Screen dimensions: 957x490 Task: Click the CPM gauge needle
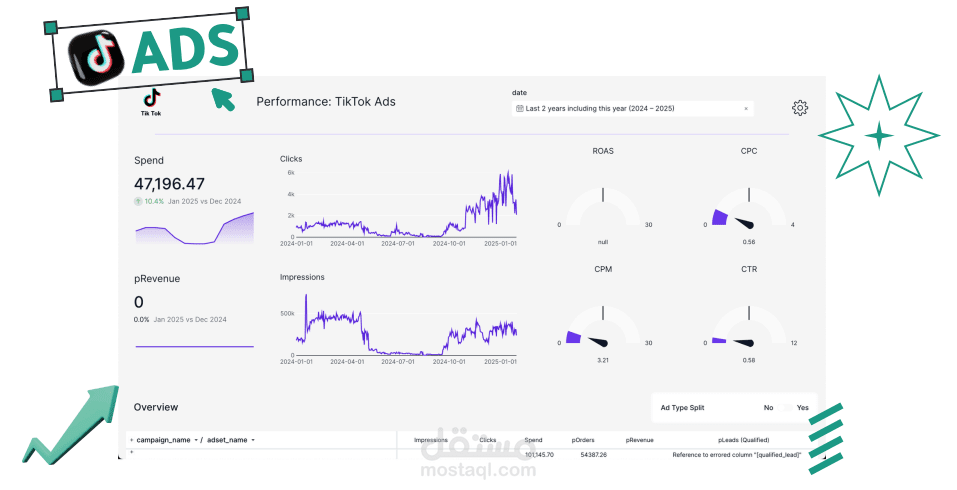pyautogui.click(x=599, y=342)
